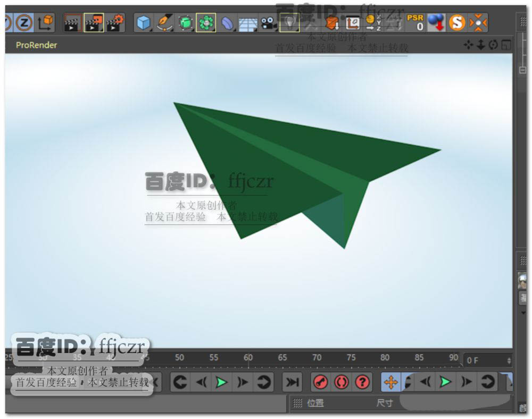Click the blue Bend deformer icon
The width and height of the screenshot is (532, 419).
[227, 23]
